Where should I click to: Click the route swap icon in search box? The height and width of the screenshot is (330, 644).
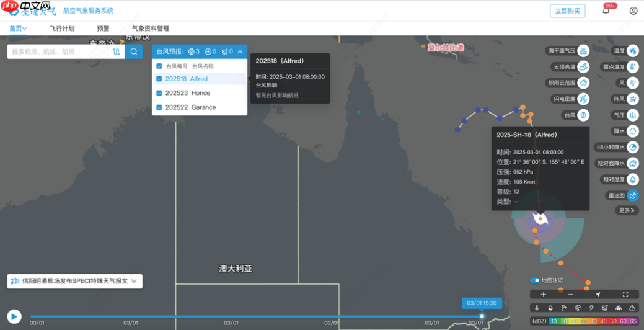click(117, 52)
